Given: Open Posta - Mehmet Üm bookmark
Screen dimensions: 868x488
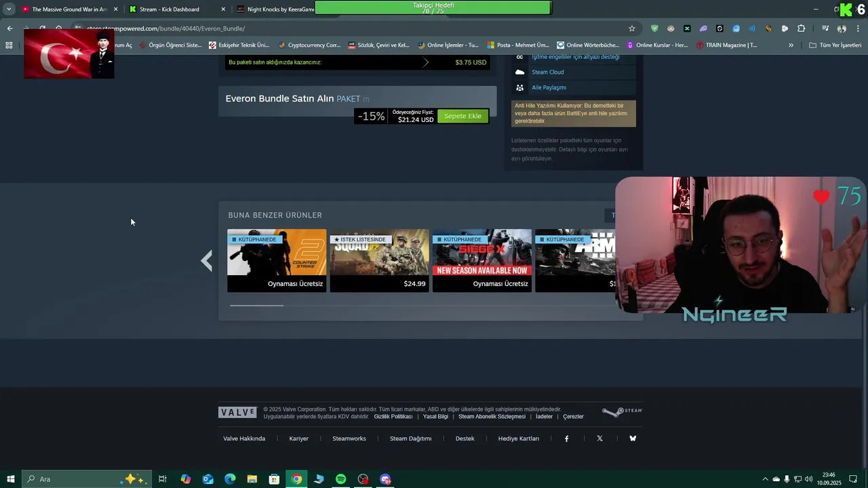Looking at the screenshot, I should click(x=518, y=45).
